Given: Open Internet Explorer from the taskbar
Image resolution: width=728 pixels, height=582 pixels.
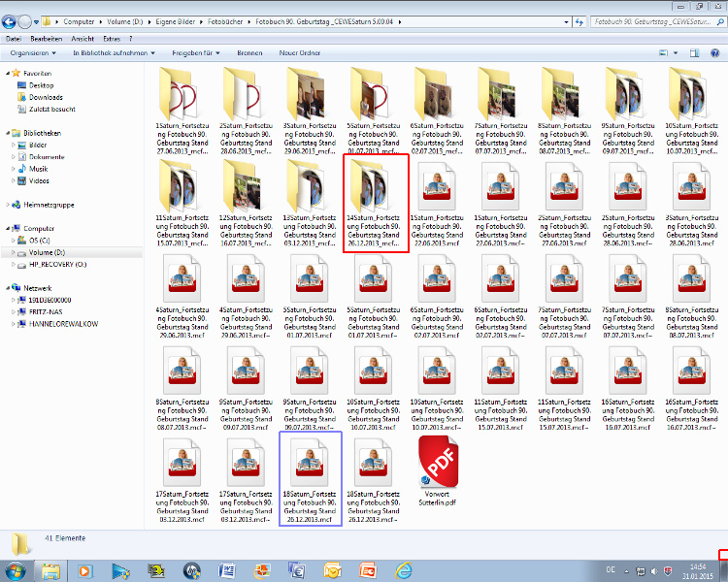Looking at the screenshot, I should click(404, 569).
